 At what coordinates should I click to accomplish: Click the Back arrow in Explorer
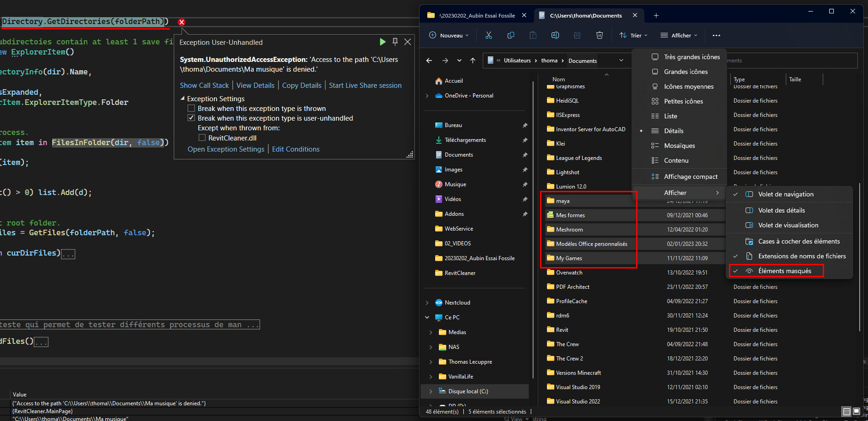point(429,61)
